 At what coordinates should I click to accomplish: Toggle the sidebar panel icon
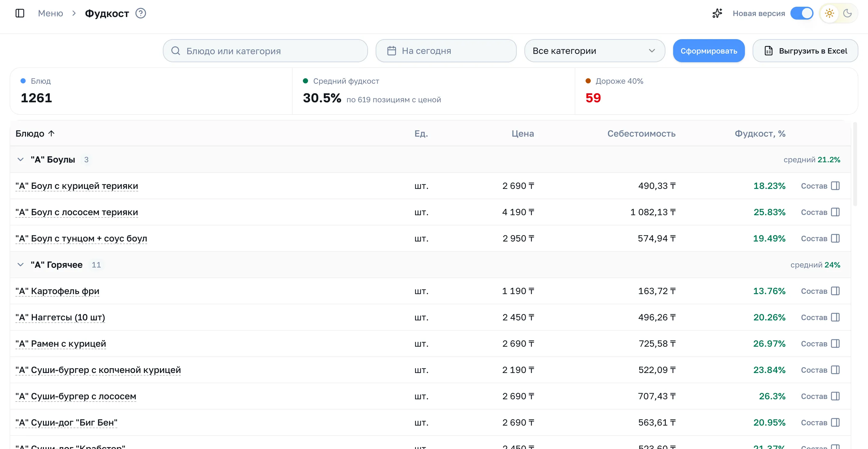pos(20,13)
